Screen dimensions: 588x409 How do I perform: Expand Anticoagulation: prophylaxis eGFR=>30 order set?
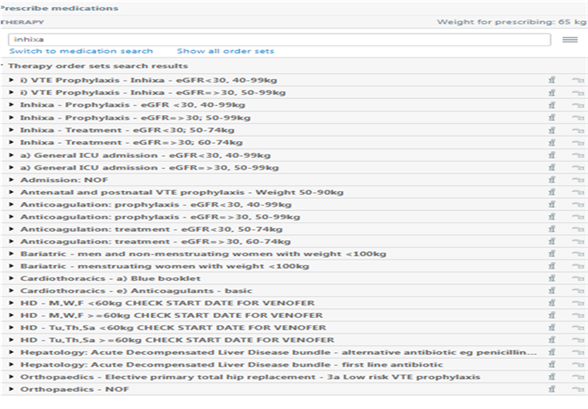11,217
